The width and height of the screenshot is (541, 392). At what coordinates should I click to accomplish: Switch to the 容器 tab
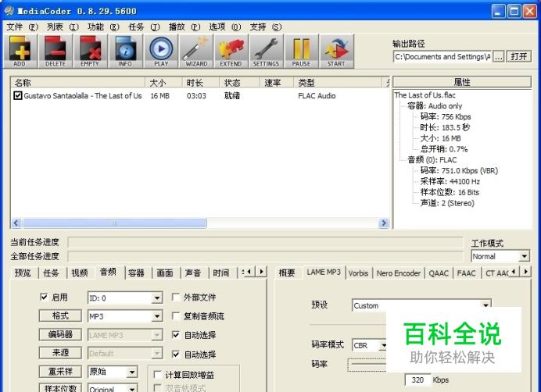tap(136, 273)
